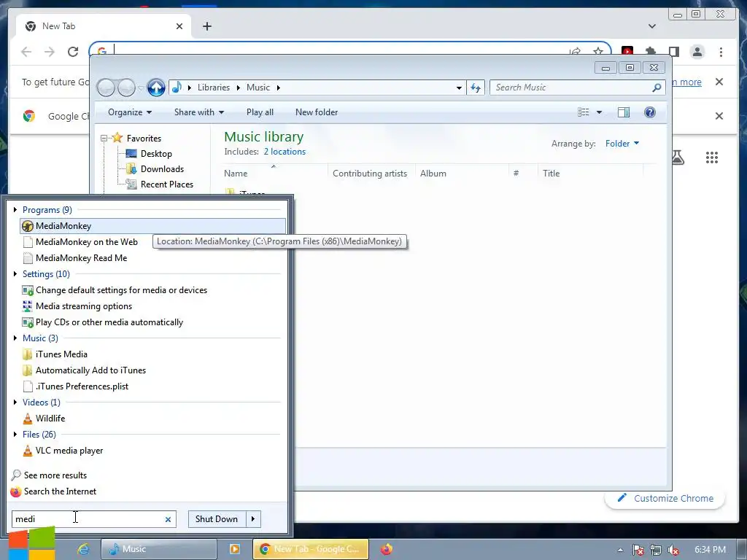747x560 pixels.
Task: Collapse the Favorites tree node
Action: [104, 138]
